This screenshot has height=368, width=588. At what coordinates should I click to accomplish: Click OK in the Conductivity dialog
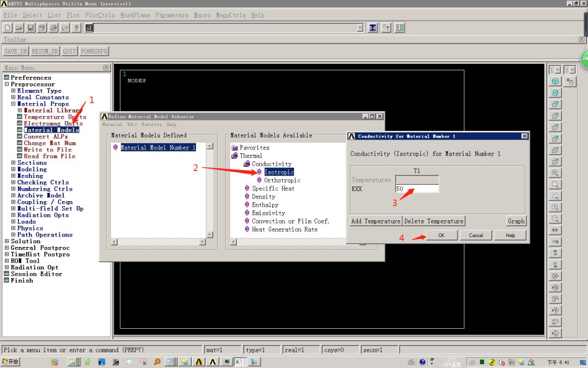[x=442, y=235]
